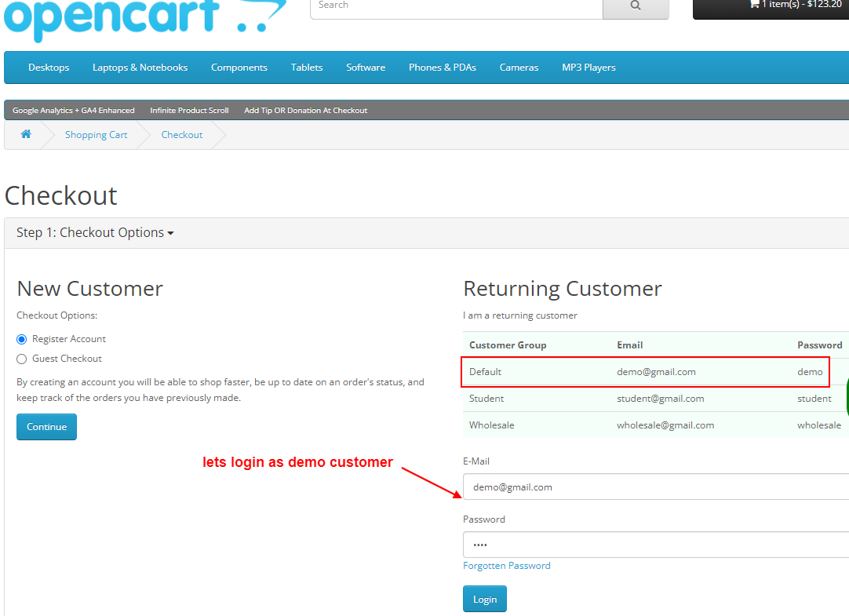
Task: Click Google Analytics + GA4 Enhanced link
Action: [x=73, y=110]
